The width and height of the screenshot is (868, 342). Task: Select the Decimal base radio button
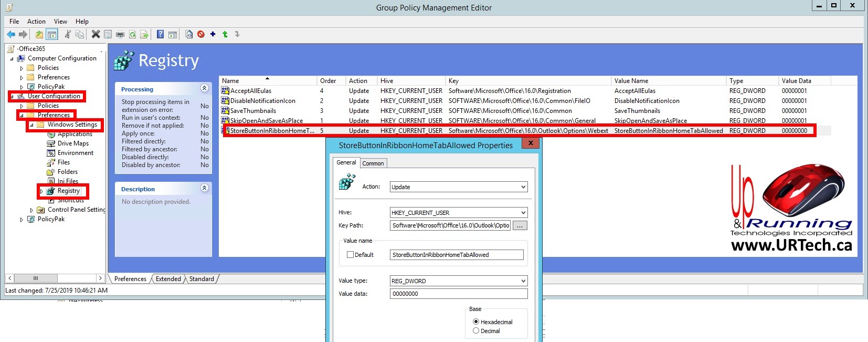click(x=476, y=331)
